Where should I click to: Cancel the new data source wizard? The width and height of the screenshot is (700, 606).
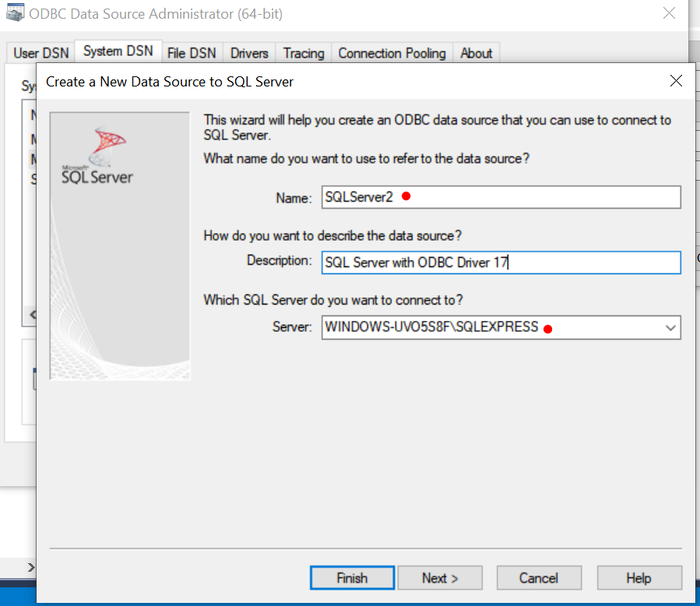(539, 578)
